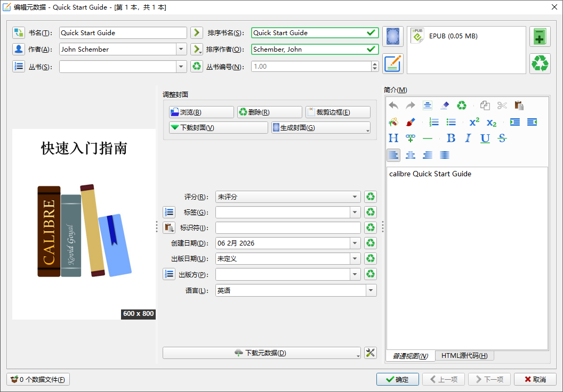Toggle italic text formatting
563x392 pixels.
coord(468,138)
